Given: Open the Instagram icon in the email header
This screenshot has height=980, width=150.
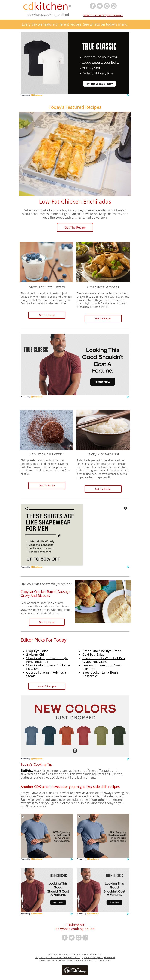Looking at the screenshot, I should tap(114, 6).
